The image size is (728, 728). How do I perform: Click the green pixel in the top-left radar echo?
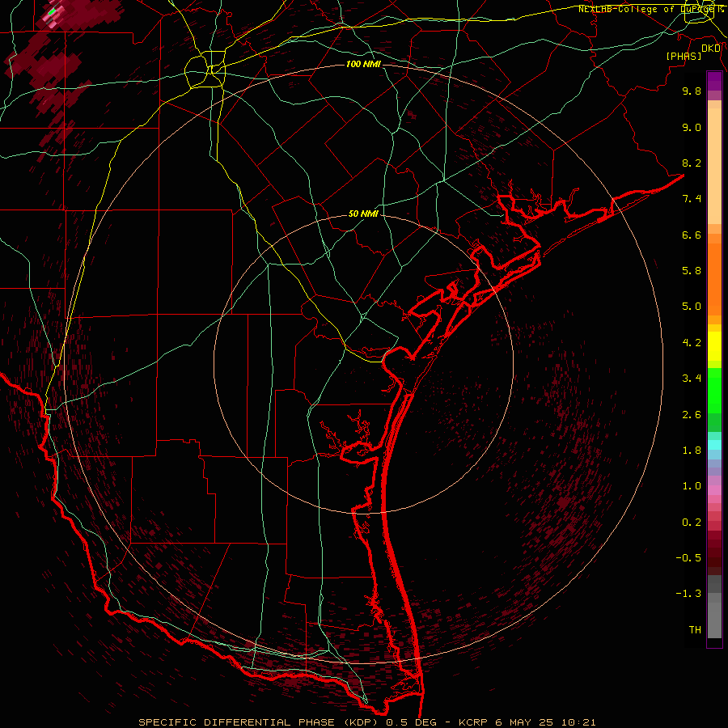(x=53, y=11)
